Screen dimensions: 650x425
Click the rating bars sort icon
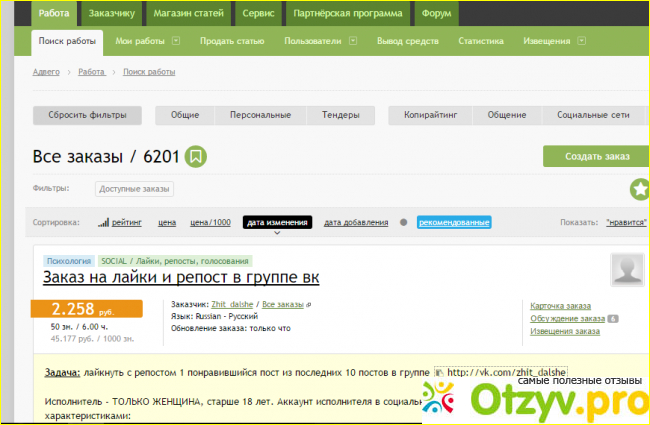pyautogui.click(x=103, y=222)
